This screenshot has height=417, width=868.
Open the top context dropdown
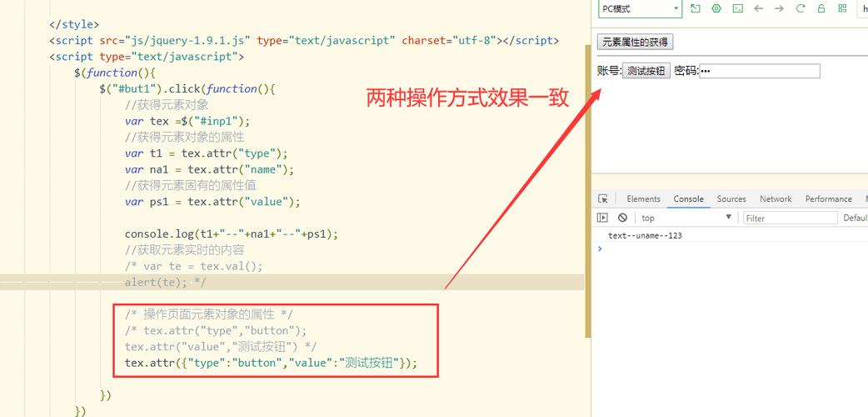[x=686, y=218]
